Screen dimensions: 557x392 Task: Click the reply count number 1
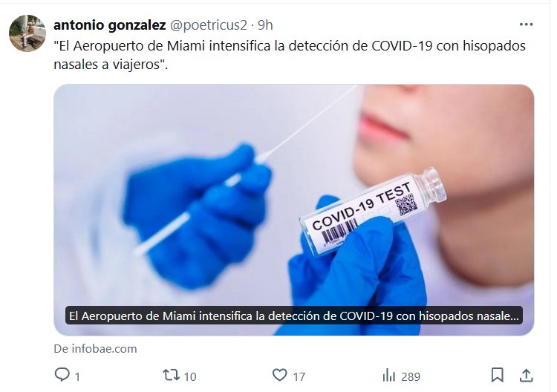pos(77,376)
